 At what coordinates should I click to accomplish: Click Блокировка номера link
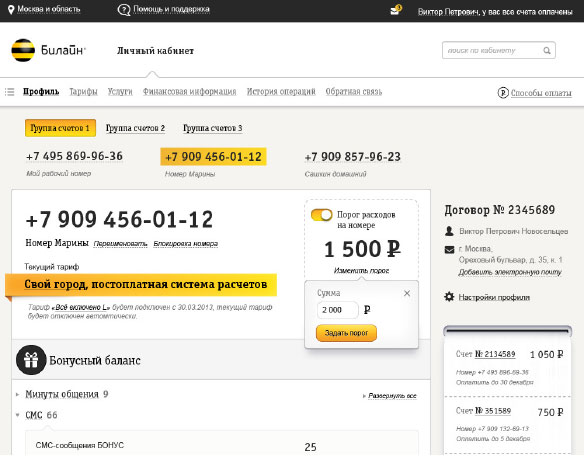click(185, 244)
